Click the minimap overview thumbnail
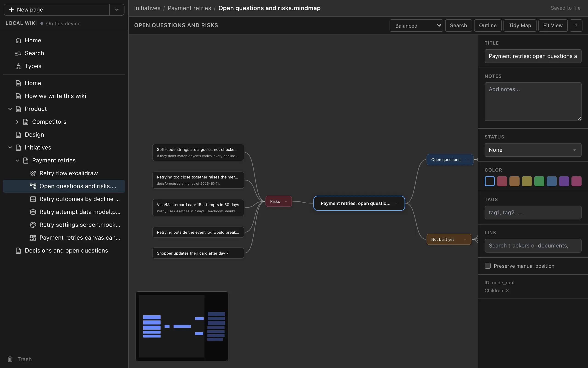This screenshot has height=368, width=588. 182,326
